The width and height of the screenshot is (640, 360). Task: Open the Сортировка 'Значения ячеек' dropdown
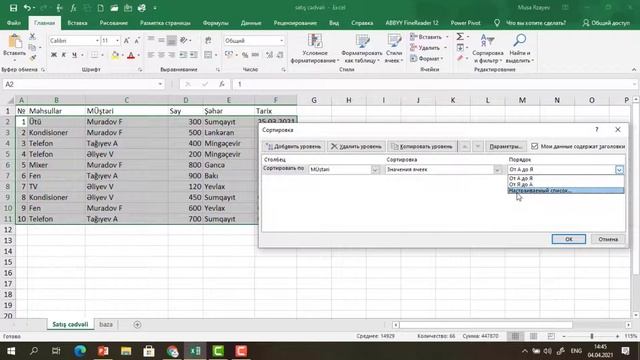pyautogui.click(x=497, y=169)
